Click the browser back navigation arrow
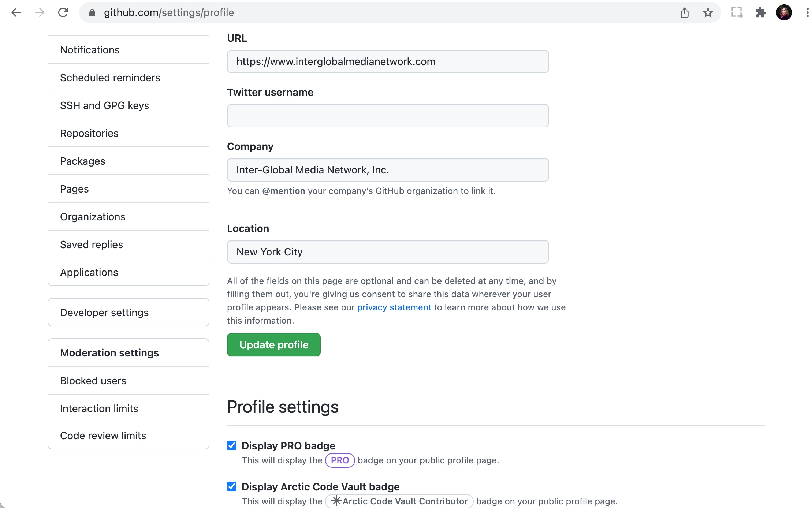This screenshot has width=812, height=508. pos(16,12)
